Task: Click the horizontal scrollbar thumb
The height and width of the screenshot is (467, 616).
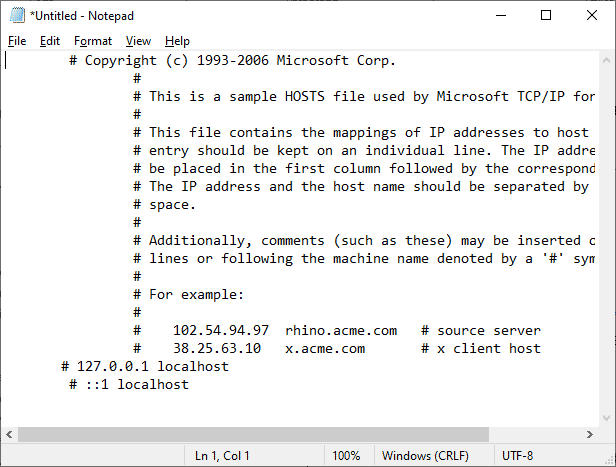Action: [253, 434]
